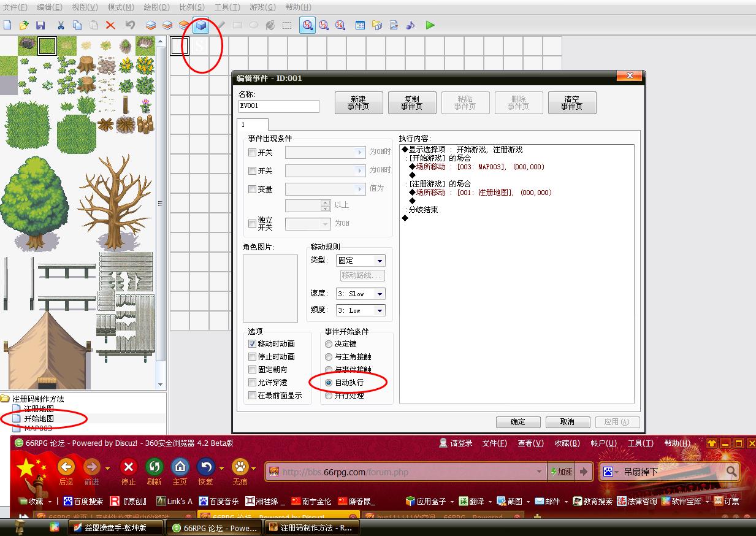Open the 频度 frequency dropdown

pos(380,310)
